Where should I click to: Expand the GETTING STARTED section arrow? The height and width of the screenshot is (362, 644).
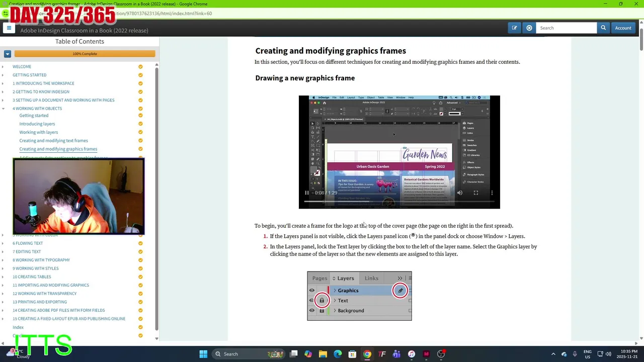pos(3,75)
